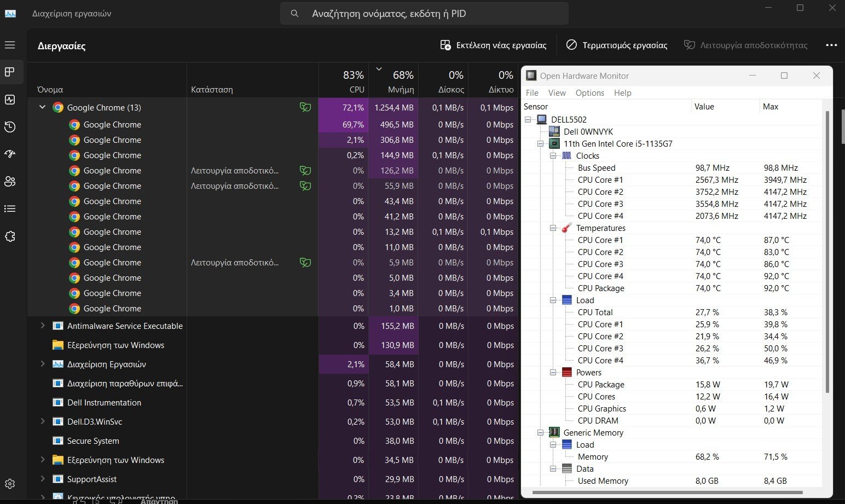Open the Startup apps icon in sidebar
Image resolution: width=845 pixels, height=504 pixels.
click(x=10, y=154)
